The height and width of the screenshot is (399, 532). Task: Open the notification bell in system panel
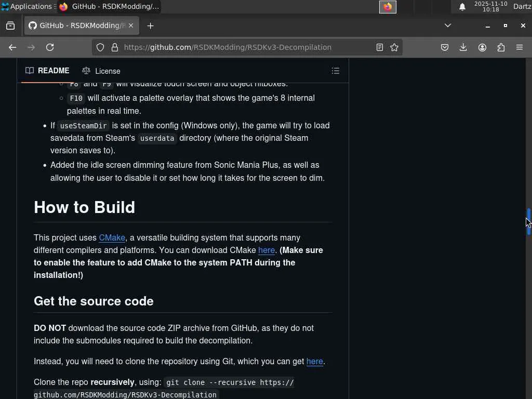point(462,7)
